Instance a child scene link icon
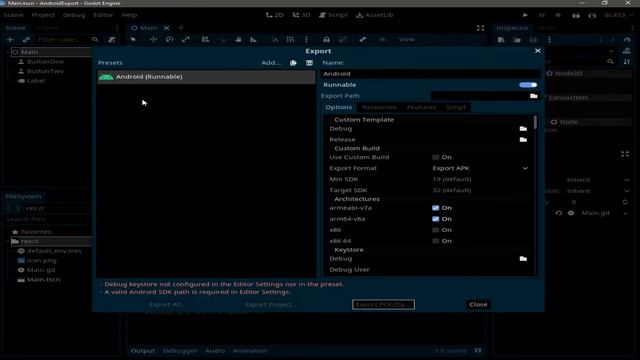Screen dimensions: 640x360 pos(26,40)
